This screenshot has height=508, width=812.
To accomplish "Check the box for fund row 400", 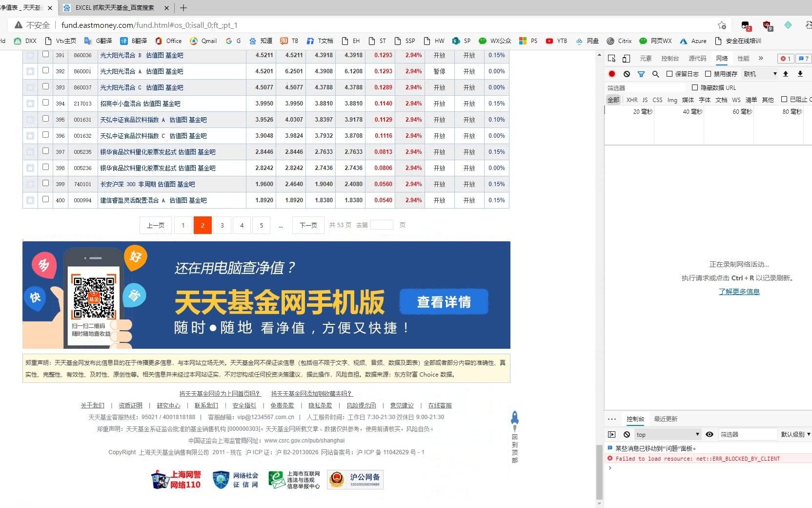I will click(x=45, y=199).
